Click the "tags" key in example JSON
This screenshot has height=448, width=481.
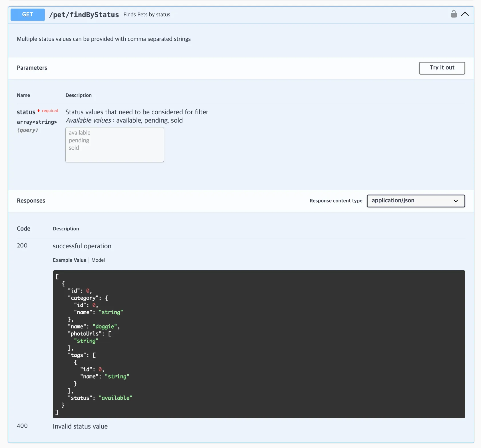(77, 355)
